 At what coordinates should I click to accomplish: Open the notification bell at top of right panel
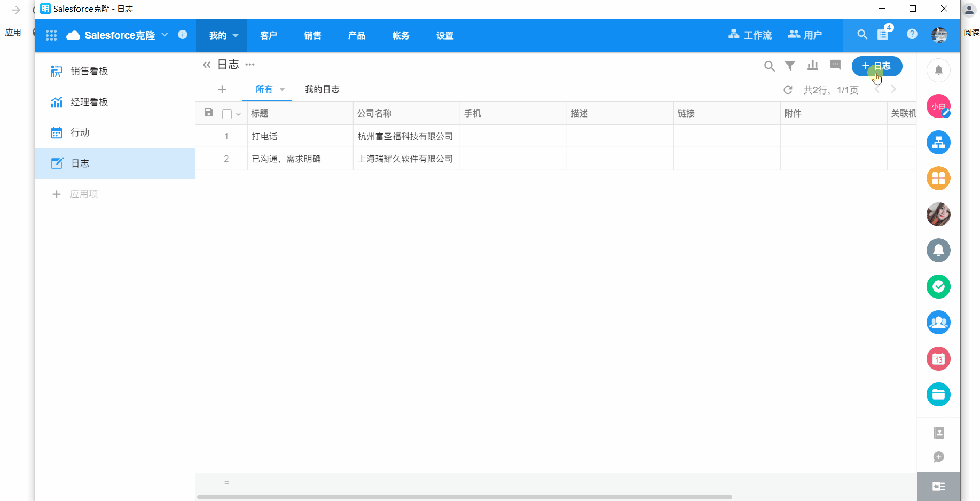(x=938, y=70)
